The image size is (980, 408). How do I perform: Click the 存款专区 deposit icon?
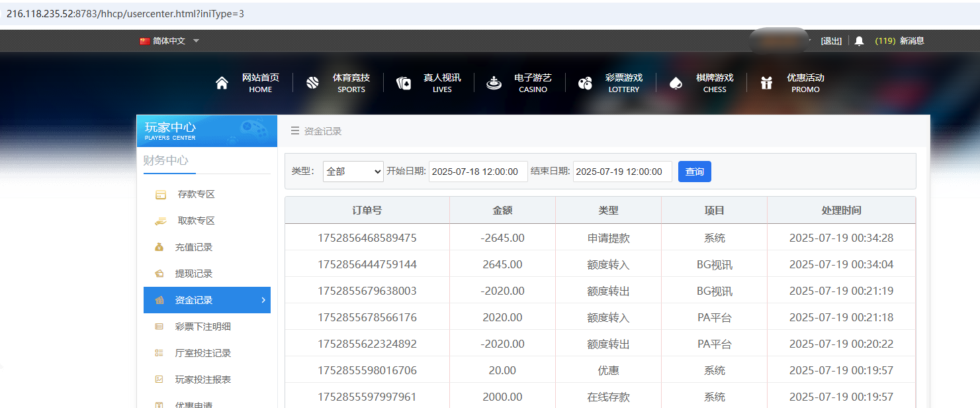pos(159,194)
